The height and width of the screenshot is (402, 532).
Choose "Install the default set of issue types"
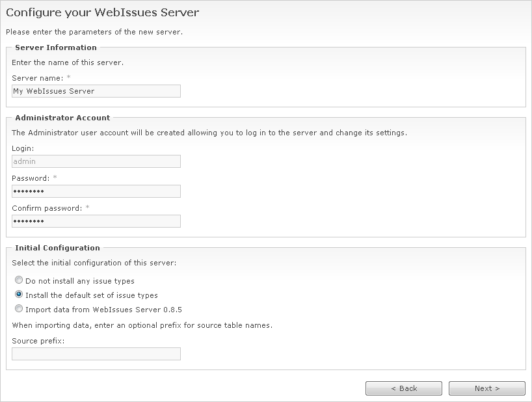20,295
